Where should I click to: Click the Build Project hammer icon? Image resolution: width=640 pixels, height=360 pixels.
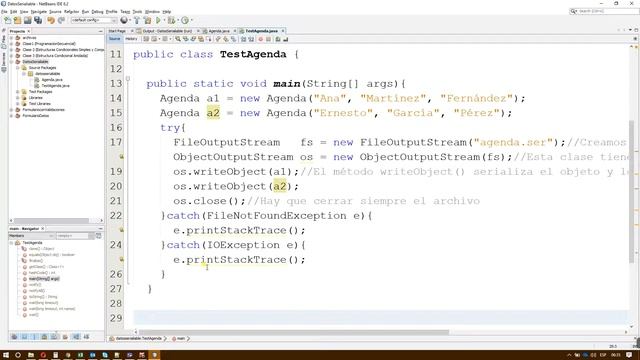coord(137,20)
